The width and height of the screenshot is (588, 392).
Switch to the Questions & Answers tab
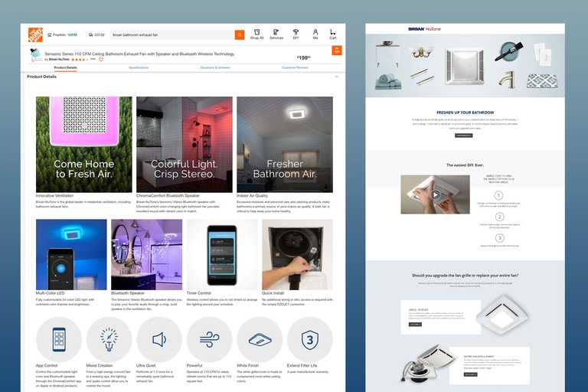(x=215, y=68)
